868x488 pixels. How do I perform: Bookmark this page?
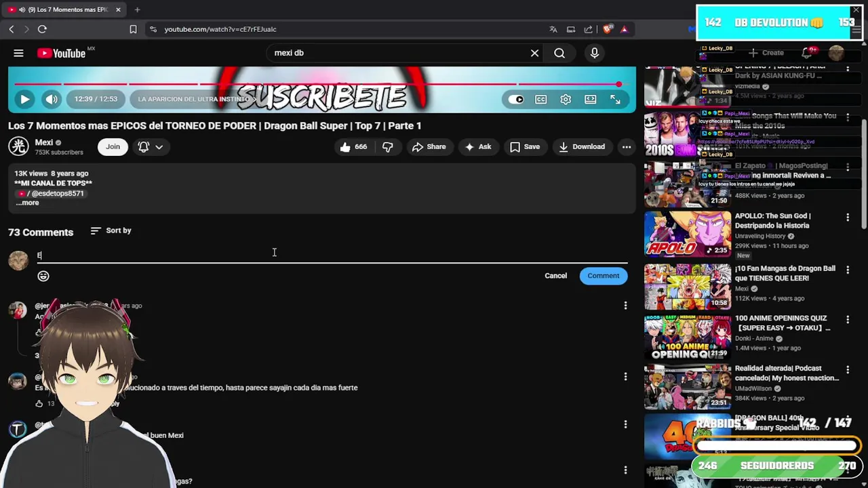[133, 29]
